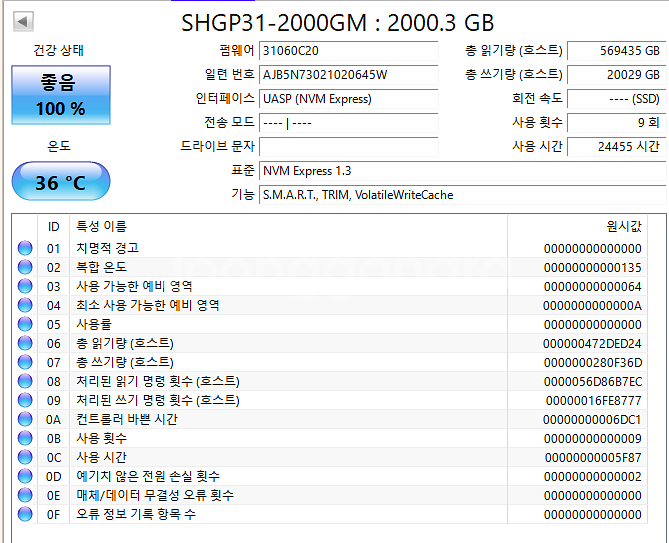Screen dimensions: 669x543
Task: Click the status icon of row 06
Action: coord(25,343)
